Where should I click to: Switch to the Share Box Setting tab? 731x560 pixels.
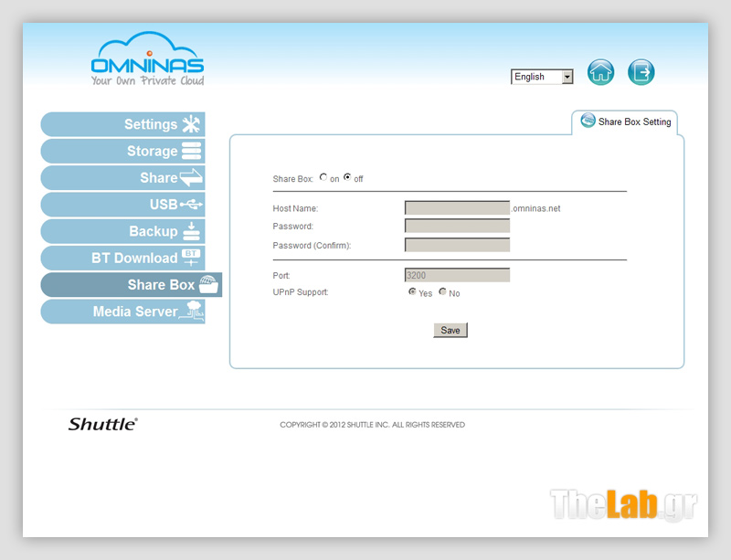pos(626,122)
